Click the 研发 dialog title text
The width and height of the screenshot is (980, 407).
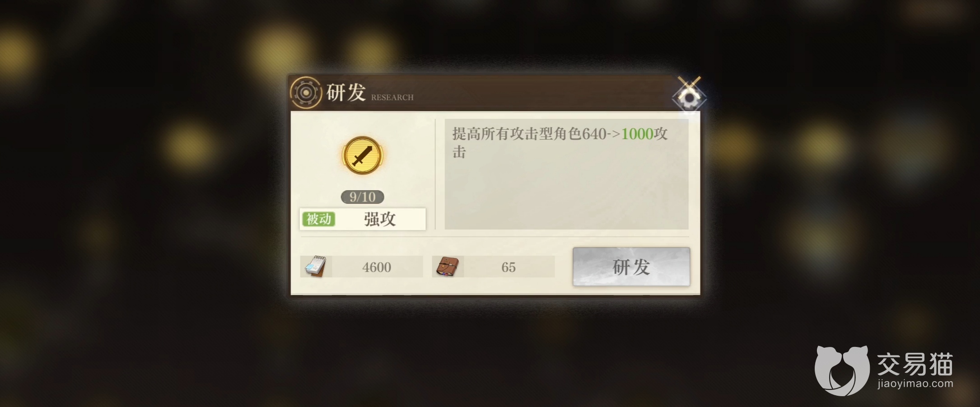(x=345, y=93)
